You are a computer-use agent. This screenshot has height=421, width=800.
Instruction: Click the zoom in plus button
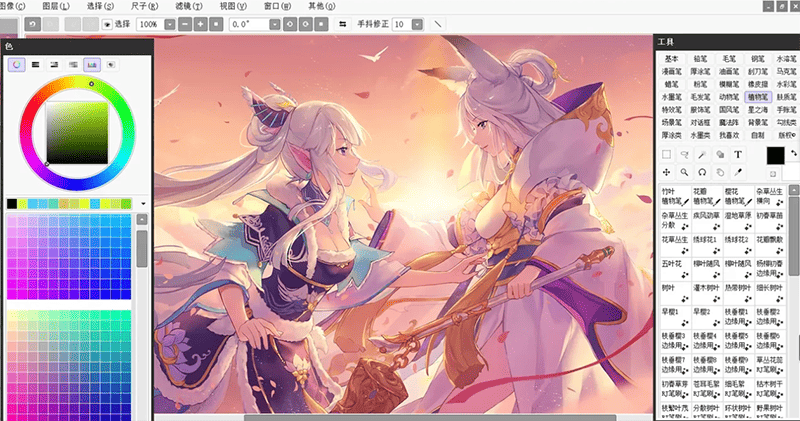coord(201,24)
